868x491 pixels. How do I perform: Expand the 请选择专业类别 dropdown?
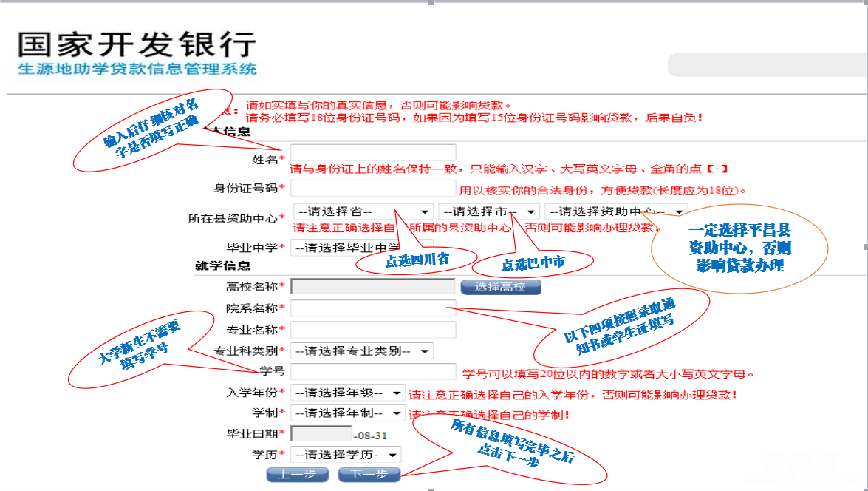(x=362, y=351)
